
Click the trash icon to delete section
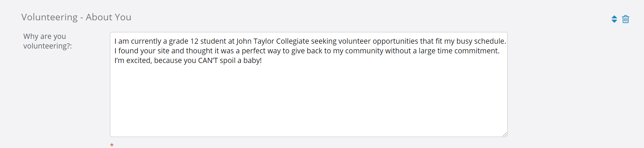pyautogui.click(x=625, y=19)
